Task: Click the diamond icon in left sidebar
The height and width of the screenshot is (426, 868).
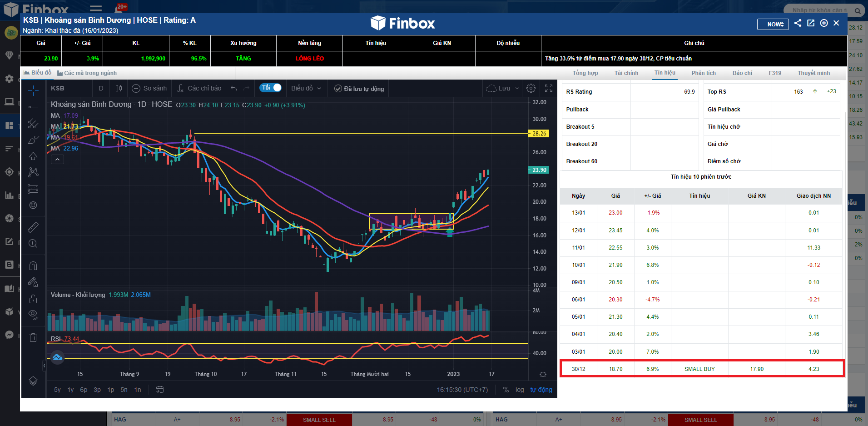Action: [x=9, y=55]
